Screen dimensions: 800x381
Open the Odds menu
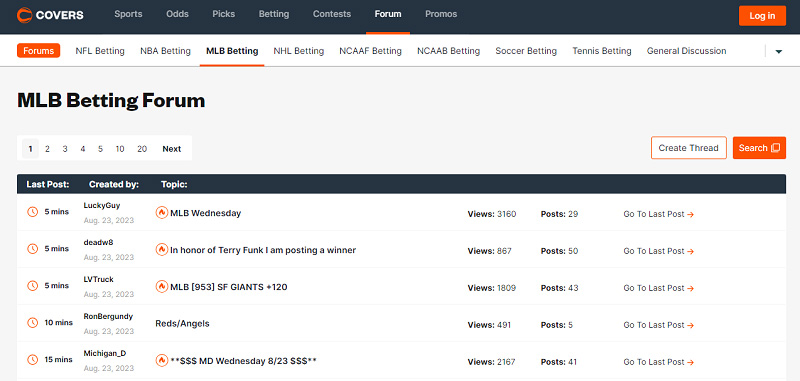(x=178, y=14)
